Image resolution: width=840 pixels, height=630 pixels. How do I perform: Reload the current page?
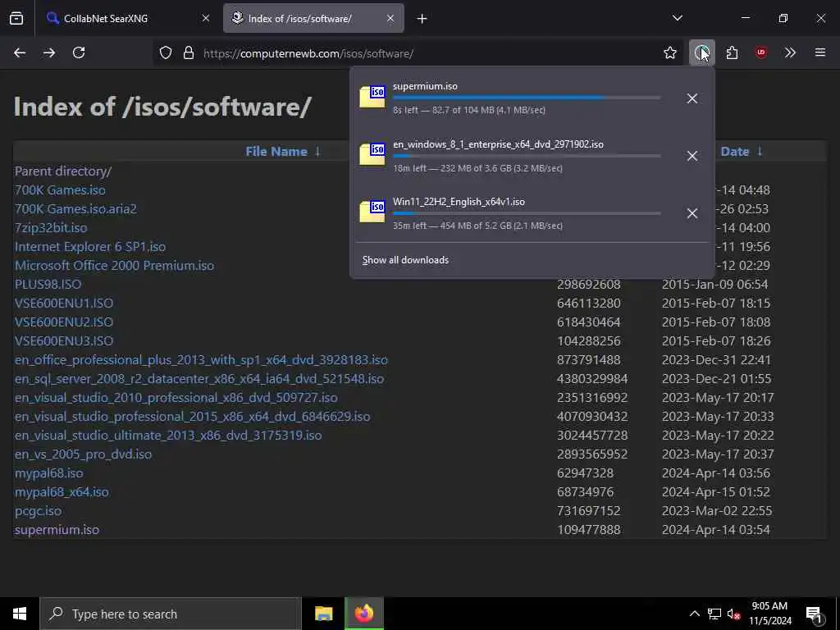[79, 52]
